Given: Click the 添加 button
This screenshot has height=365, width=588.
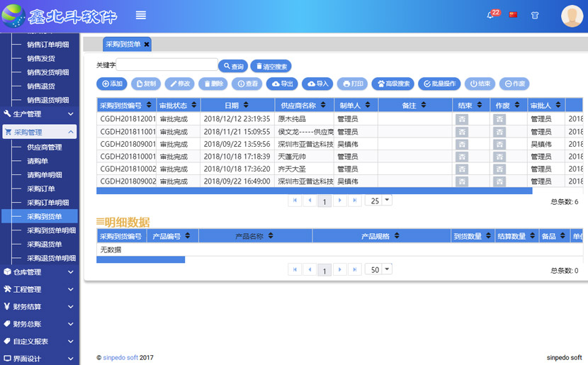Looking at the screenshot, I should pos(112,84).
